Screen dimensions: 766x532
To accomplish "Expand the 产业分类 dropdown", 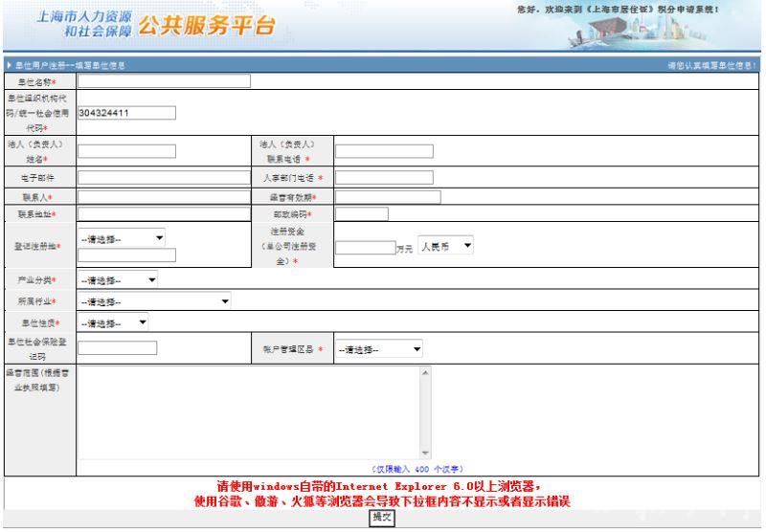I will click(x=119, y=279).
